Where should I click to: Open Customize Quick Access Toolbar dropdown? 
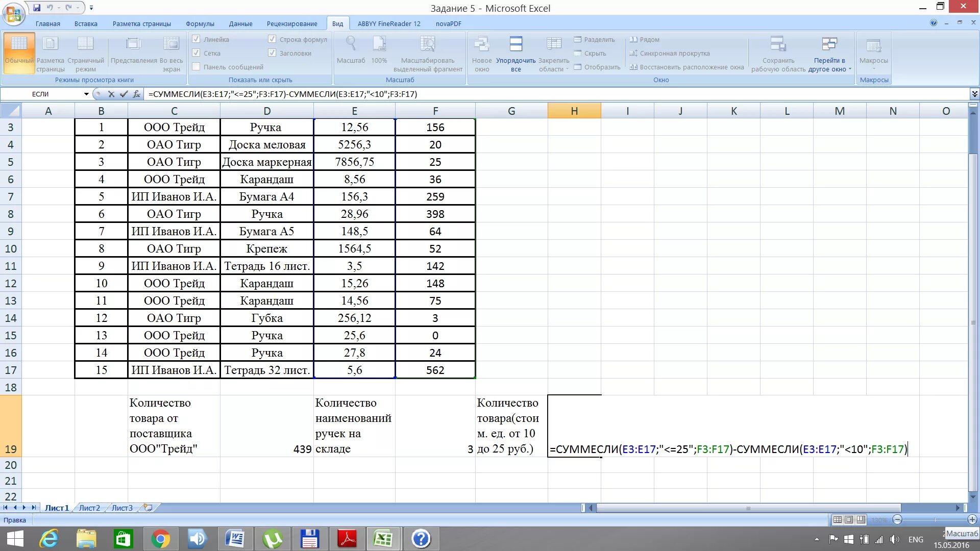[91, 8]
